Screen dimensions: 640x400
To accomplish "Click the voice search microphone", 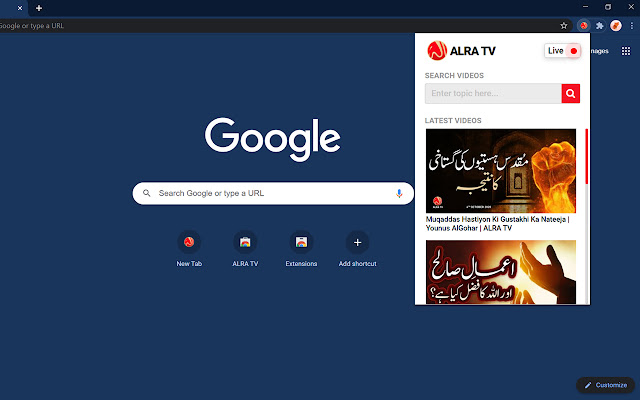I will [x=399, y=193].
